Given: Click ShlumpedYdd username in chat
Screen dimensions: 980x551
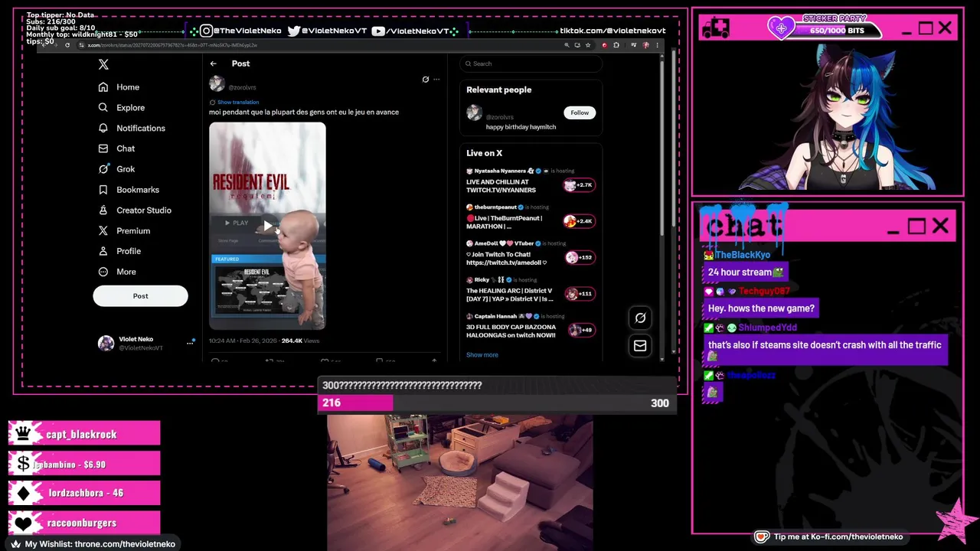Looking at the screenshot, I should click(x=767, y=328).
